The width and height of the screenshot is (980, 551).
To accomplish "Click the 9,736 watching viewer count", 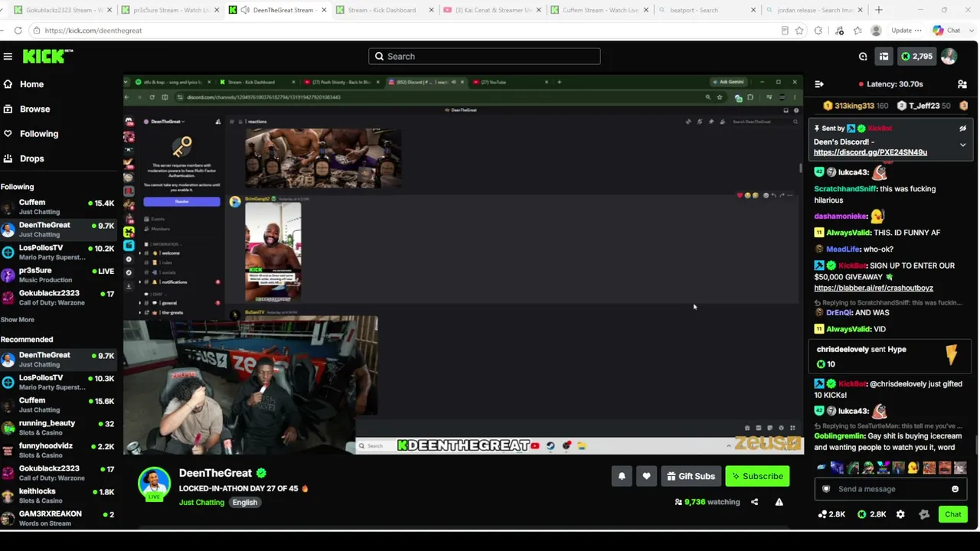I will (707, 502).
